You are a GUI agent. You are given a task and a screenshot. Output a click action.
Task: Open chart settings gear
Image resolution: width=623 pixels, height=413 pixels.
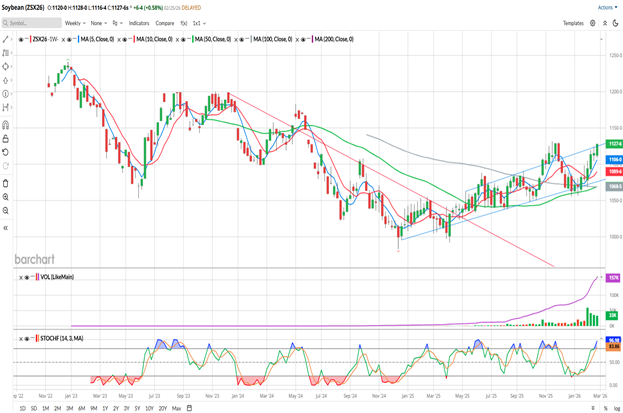pos(592,23)
